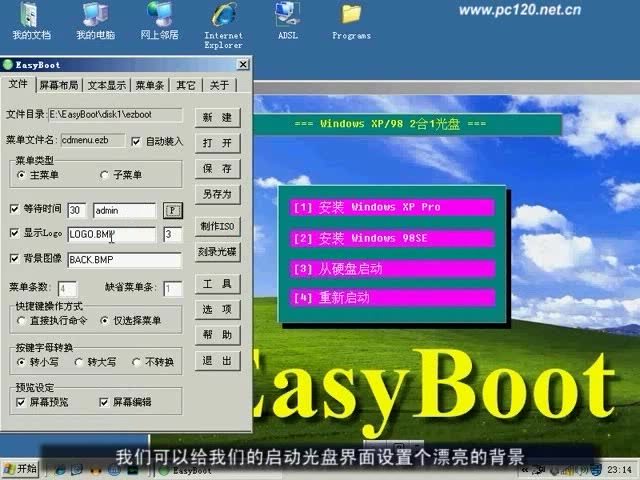
Task: Select preview item [2] 安装 Windows 98SE
Action: tap(392, 238)
